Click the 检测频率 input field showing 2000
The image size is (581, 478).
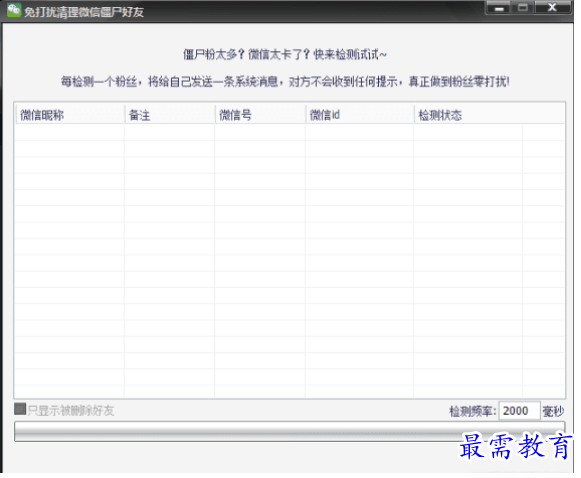(519, 411)
